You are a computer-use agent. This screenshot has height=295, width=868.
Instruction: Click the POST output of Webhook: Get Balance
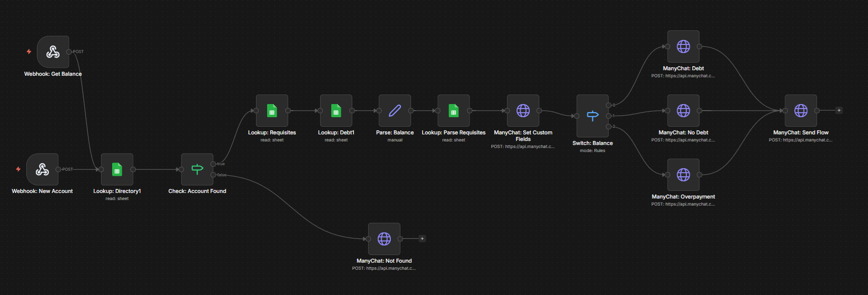(69, 52)
